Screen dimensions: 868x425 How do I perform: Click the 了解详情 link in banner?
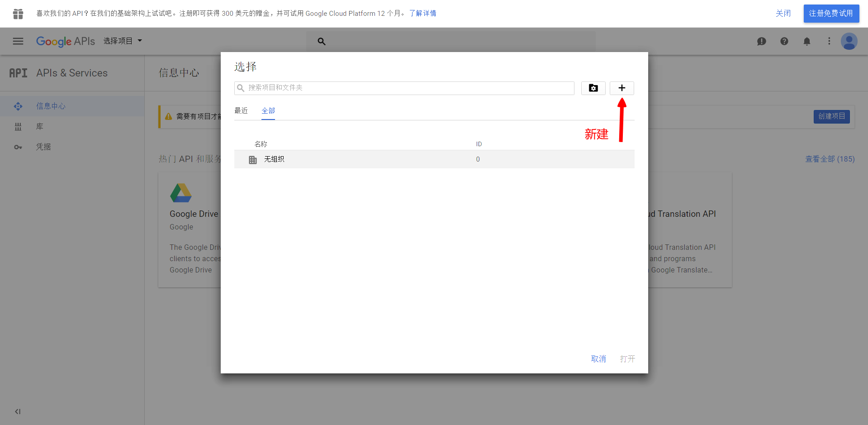pos(422,14)
